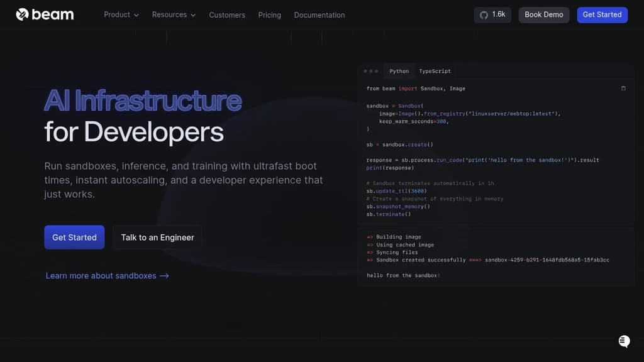Screen dimensions: 644x362
Task: Open Beam's GitHub repository via the GitHub icon
Action: click(482, 14)
